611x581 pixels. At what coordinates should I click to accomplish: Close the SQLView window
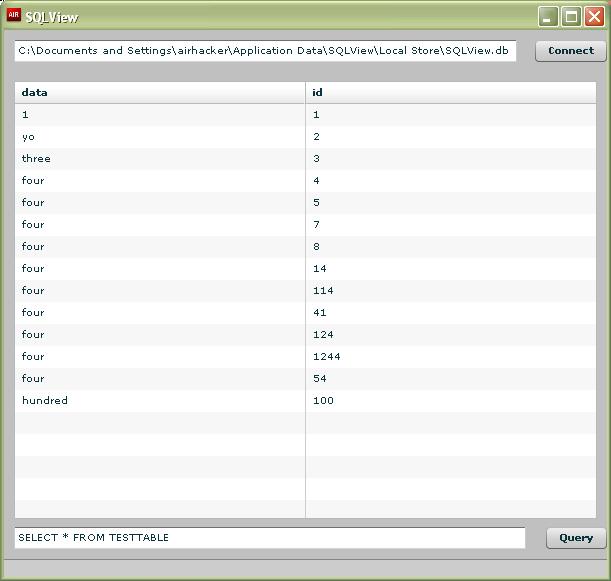tap(594, 17)
